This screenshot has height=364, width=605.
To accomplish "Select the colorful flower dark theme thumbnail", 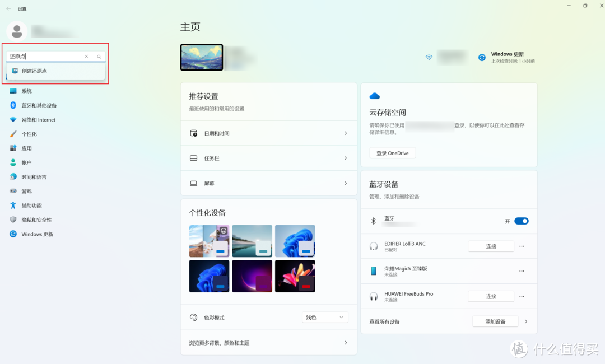I will pyautogui.click(x=295, y=276).
